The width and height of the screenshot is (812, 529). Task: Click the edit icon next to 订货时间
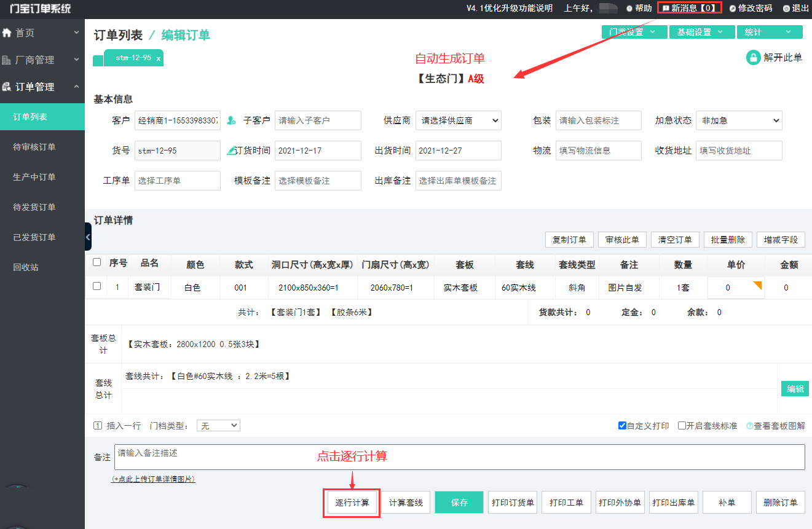[231, 150]
